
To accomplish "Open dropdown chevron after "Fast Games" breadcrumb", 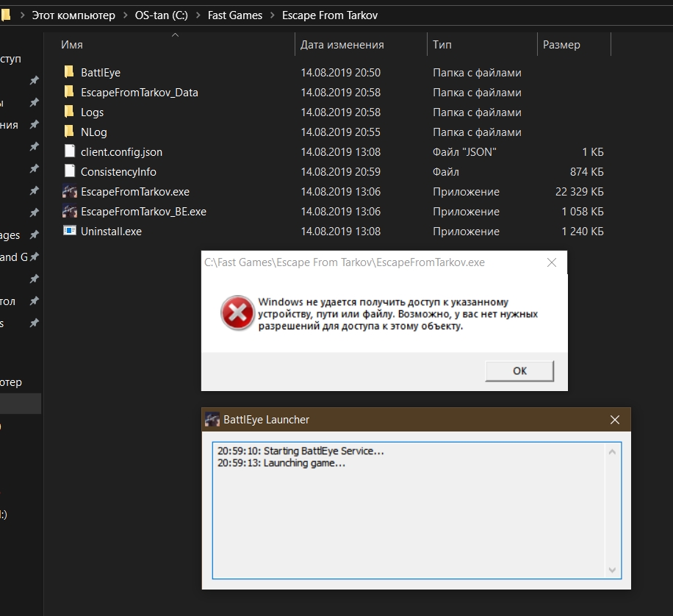I will [273, 15].
